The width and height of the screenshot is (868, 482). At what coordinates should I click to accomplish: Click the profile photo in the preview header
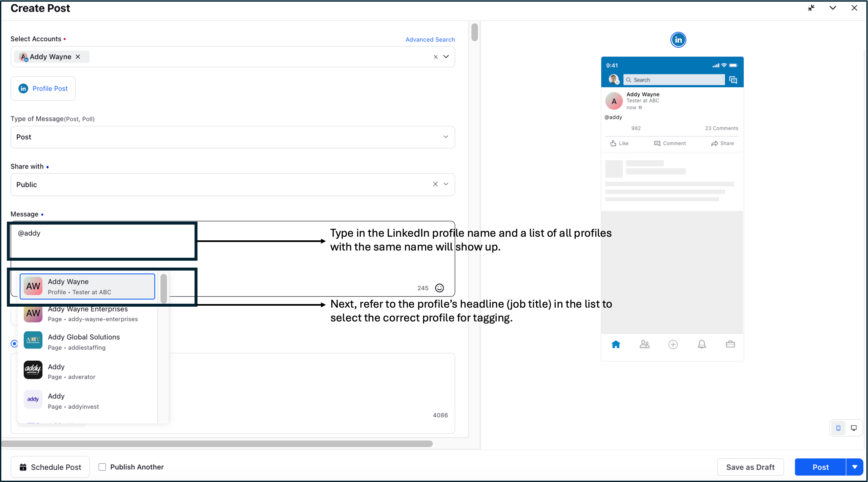[x=613, y=79]
